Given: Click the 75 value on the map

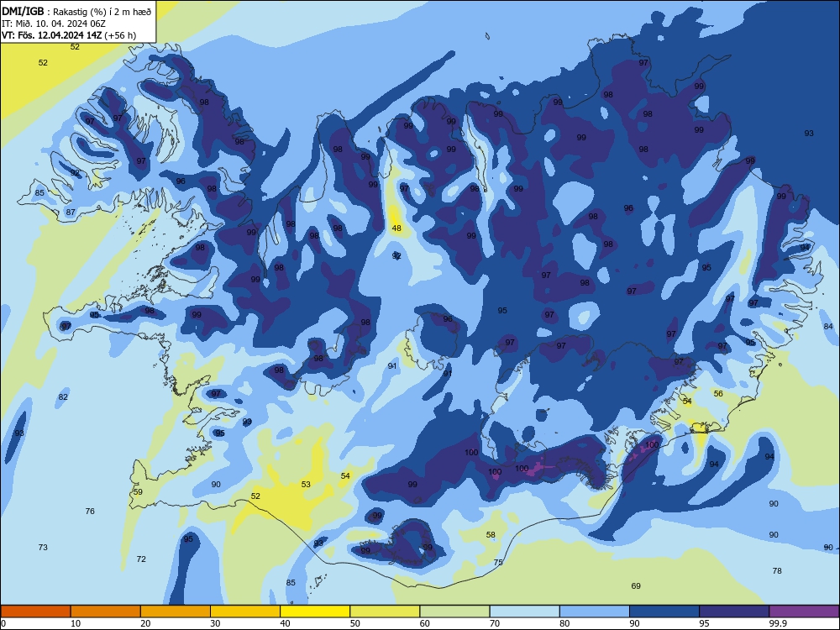Looking at the screenshot, I should click(x=498, y=563).
